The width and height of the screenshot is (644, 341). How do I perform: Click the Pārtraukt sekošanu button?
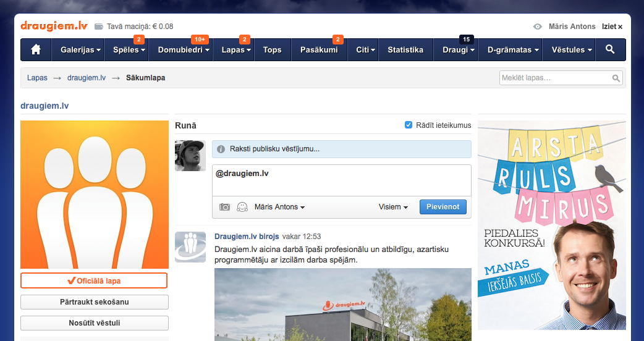click(x=95, y=302)
